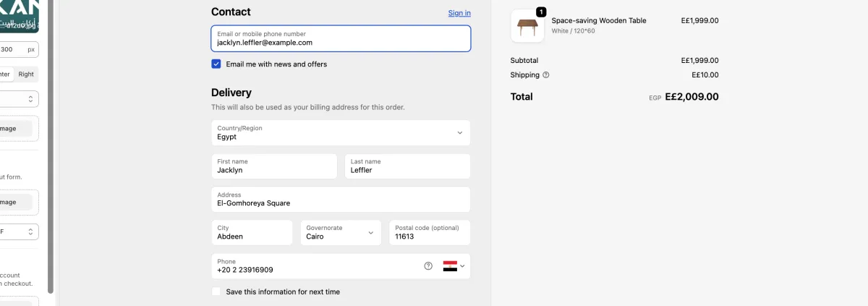
Task: Click the Last name input field
Action: pyautogui.click(x=407, y=166)
